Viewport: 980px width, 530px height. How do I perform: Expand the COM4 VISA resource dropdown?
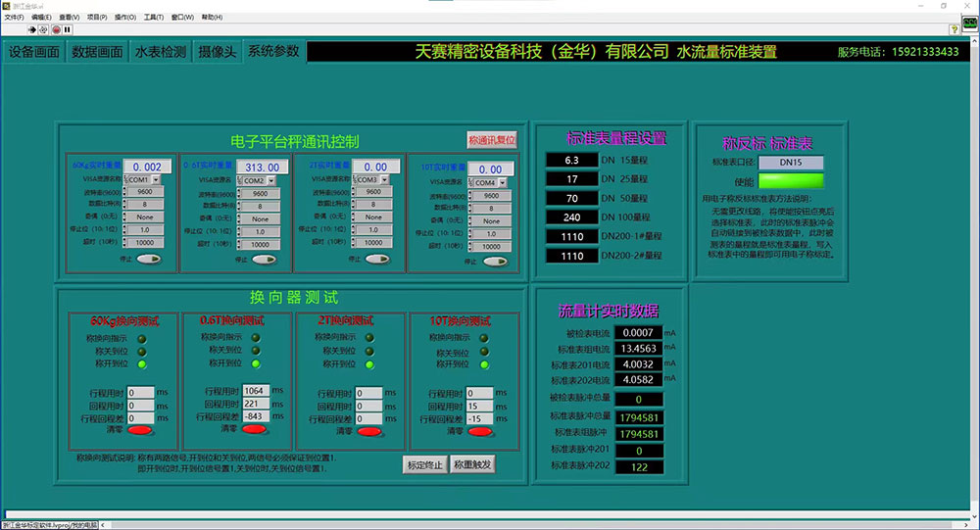(x=501, y=182)
